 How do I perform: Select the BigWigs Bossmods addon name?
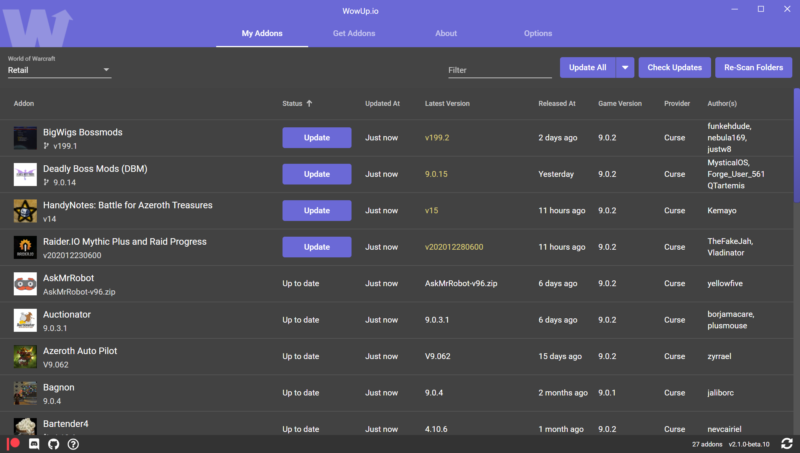coord(83,132)
